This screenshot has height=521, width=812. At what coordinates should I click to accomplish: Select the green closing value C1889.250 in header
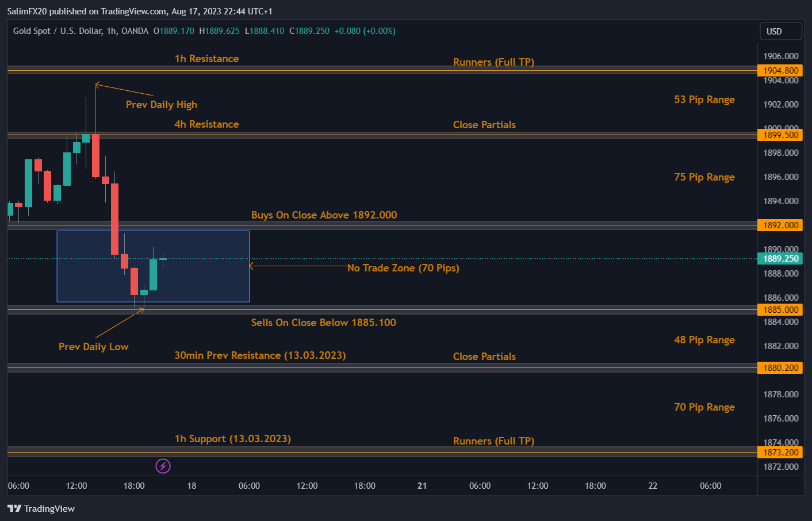[309, 31]
